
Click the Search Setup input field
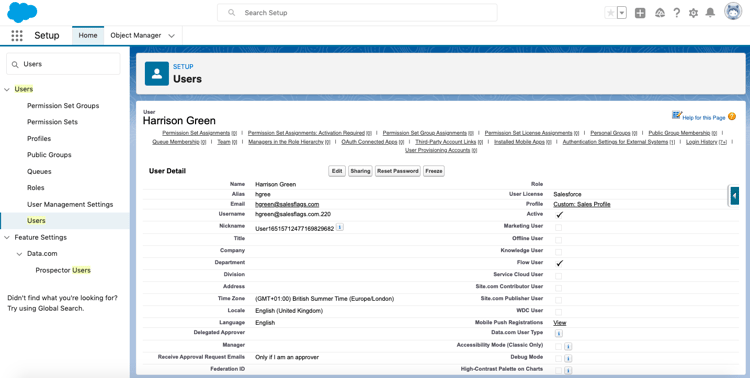click(x=357, y=13)
